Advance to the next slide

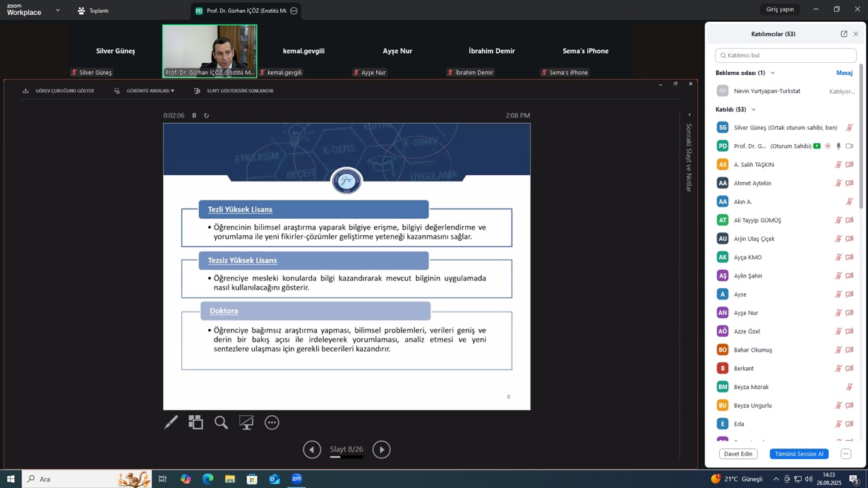coord(381,450)
